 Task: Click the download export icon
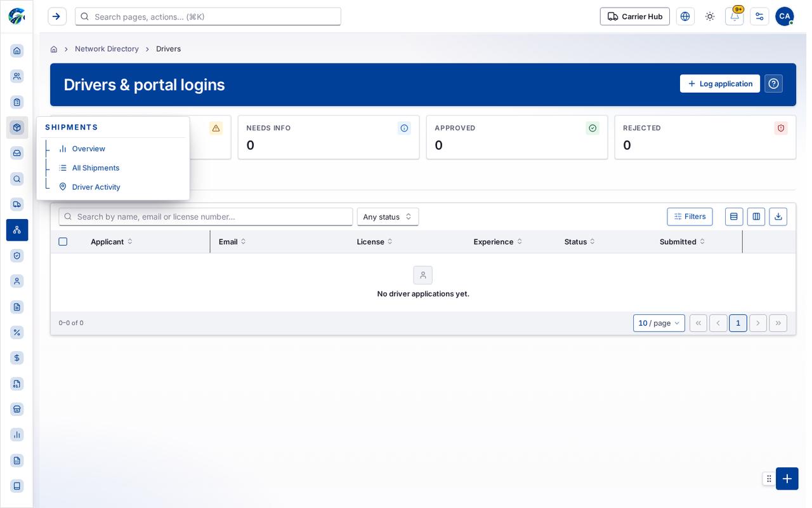click(x=778, y=217)
